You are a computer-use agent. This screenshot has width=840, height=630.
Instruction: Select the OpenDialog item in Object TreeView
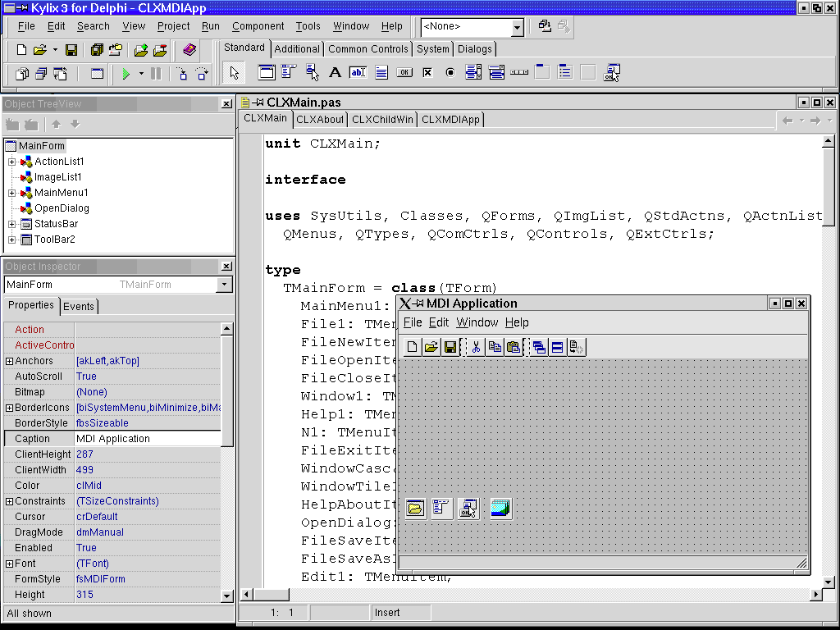pos(62,208)
